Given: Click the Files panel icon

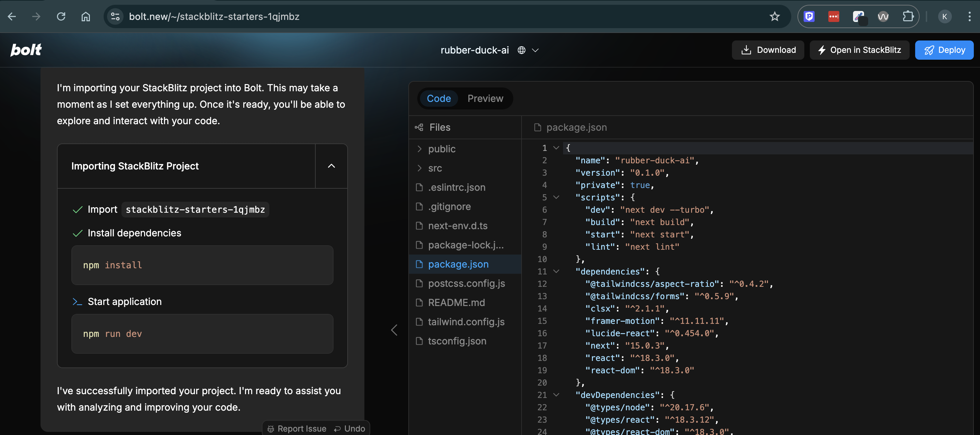Looking at the screenshot, I should point(419,127).
